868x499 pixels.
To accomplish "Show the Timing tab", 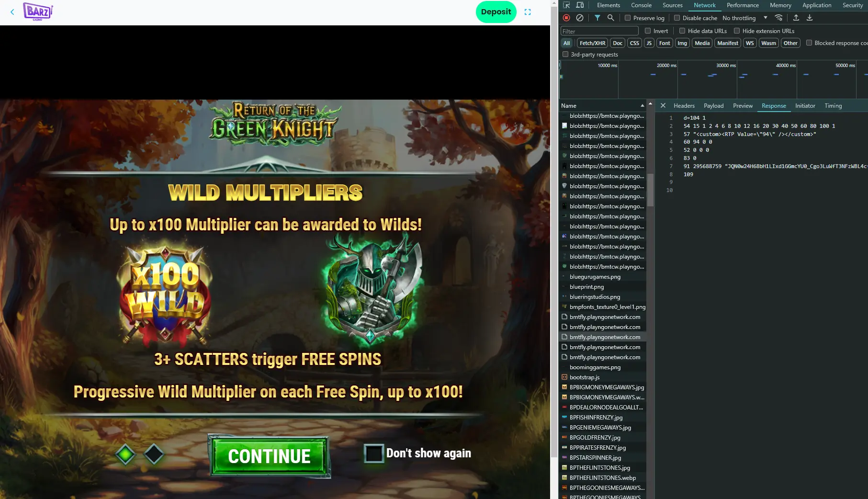I will [833, 106].
